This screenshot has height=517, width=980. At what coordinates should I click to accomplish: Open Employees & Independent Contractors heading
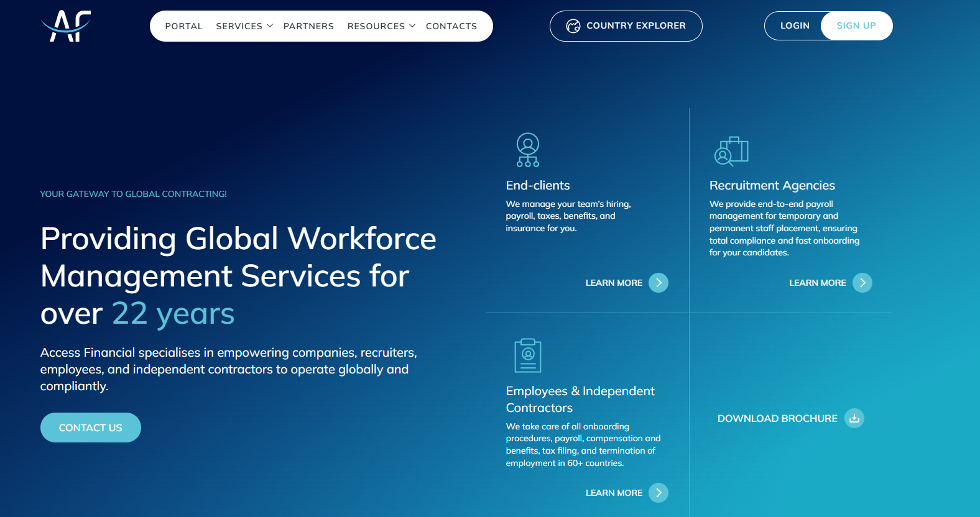pyautogui.click(x=580, y=399)
